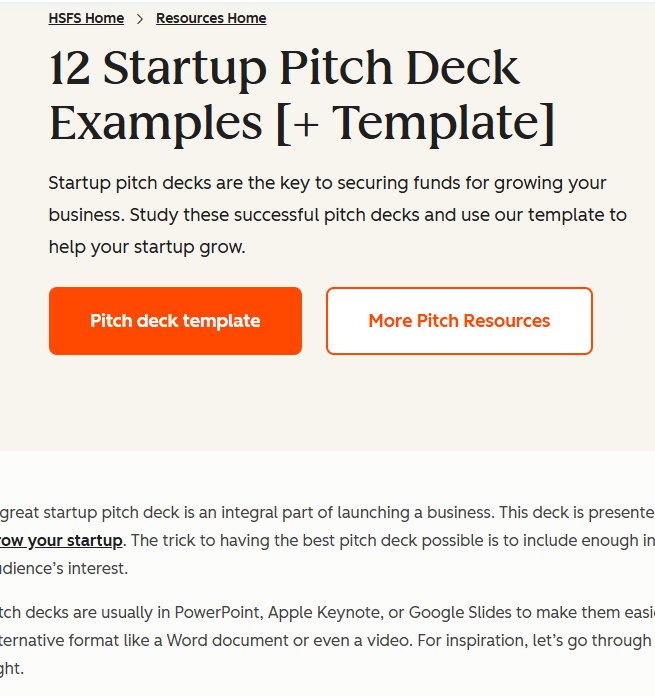Follow the bold underlined 'row your startup' link
The height and width of the screenshot is (696, 655).
(61, 540)
